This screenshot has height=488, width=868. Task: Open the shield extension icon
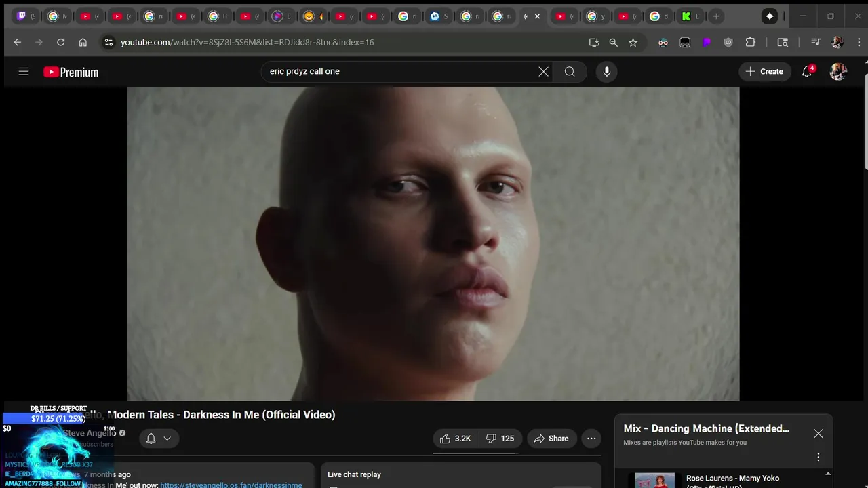[728, 42]
